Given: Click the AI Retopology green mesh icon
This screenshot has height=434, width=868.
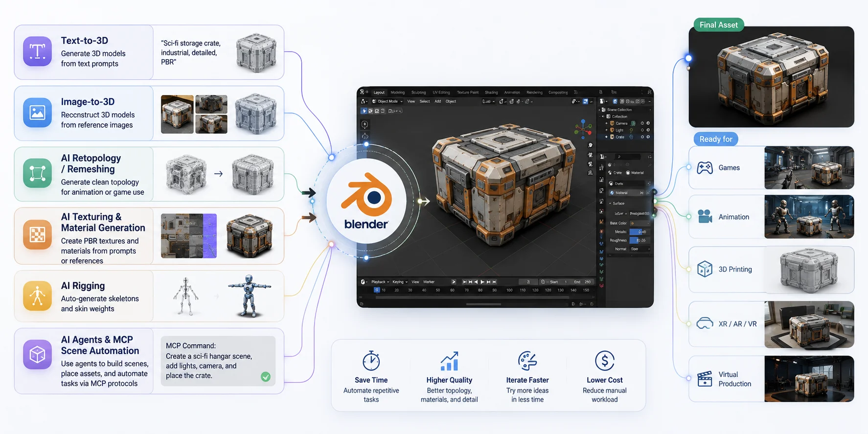Looking at the screenshot, I should click(x=37, y=173).
